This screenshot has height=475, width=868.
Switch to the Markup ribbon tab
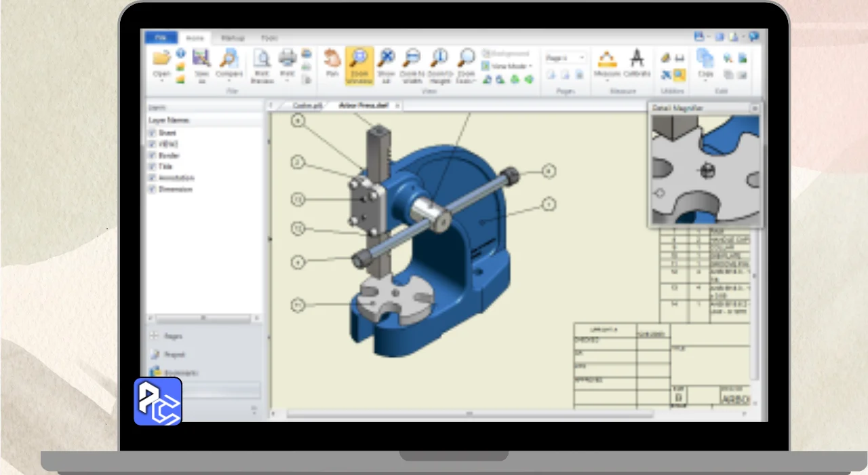tap(233, 38)
